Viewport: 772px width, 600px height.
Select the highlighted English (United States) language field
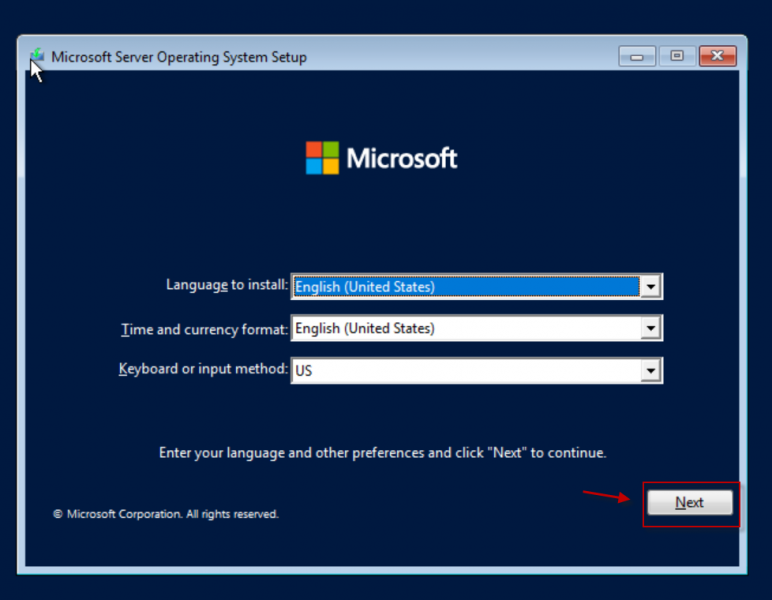coord(466,286)
